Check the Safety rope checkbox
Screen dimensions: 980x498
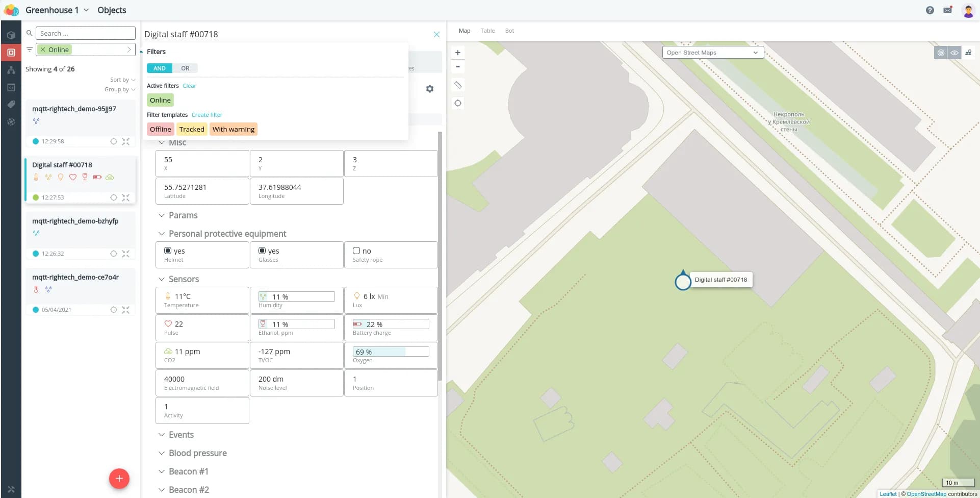(x=356, y=251)
